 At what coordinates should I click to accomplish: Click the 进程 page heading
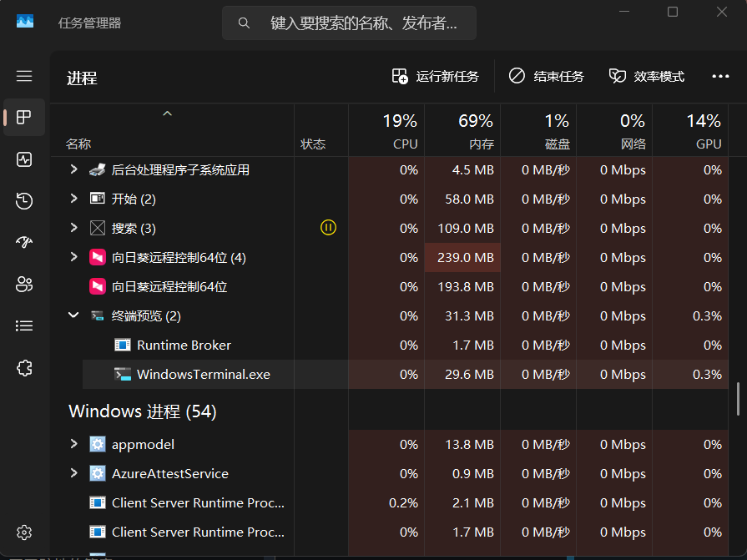[x=82, y=78]
